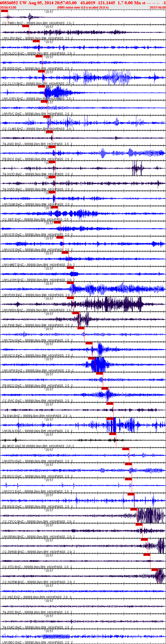Select the end time '20:57:46.00' label
The height and width of the screenshot is (644, 166).
click(157, 8)
